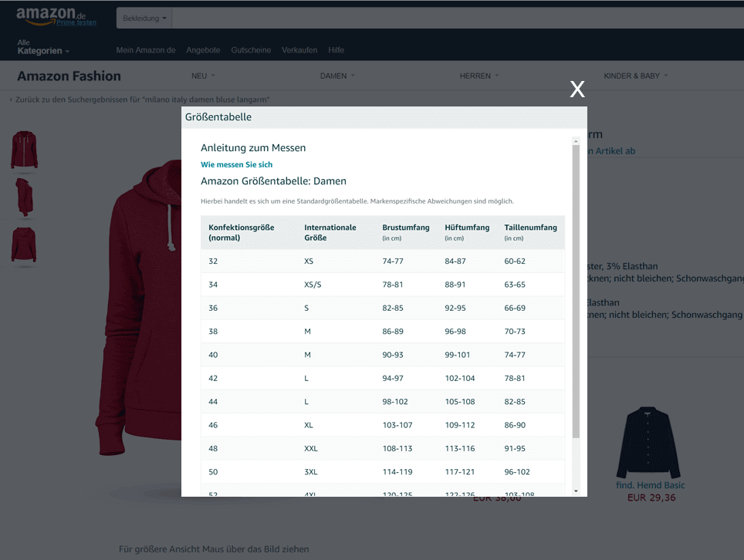Open the 'Wie messen Sie sich' link
The image size is (744, 560).
(236, 164)
